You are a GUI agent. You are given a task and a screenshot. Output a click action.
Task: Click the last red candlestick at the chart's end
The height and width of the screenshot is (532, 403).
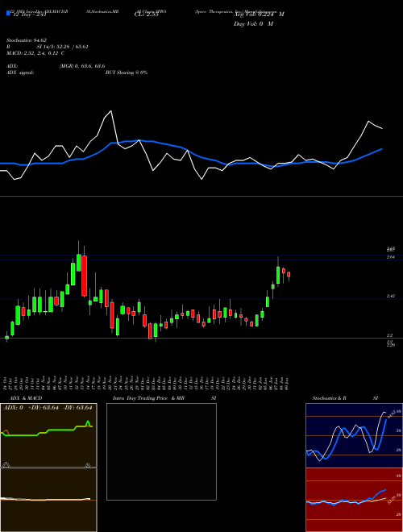pos(289,274)
